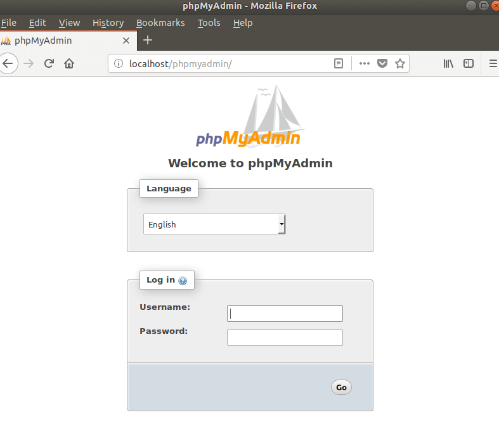Click the Log in help question-mark icon
Image resolution: width=499 pixels, height=448 pixels.
click(183, 281)
